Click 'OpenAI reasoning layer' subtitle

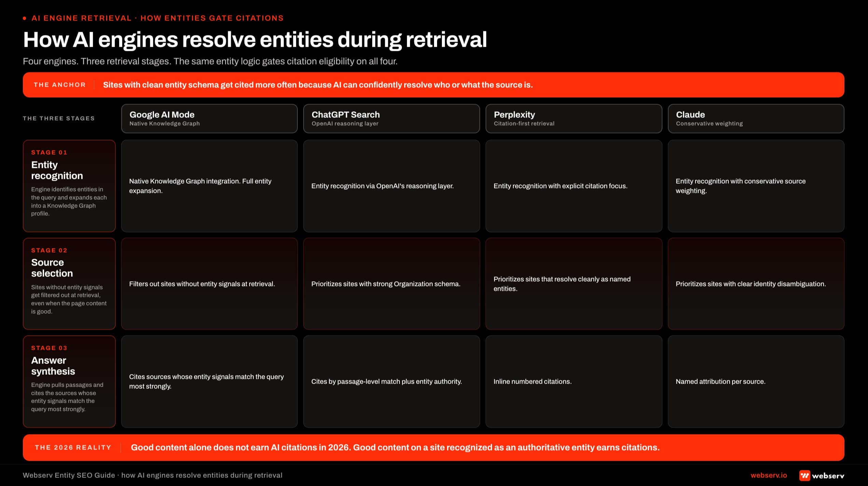tap(345, 124)
